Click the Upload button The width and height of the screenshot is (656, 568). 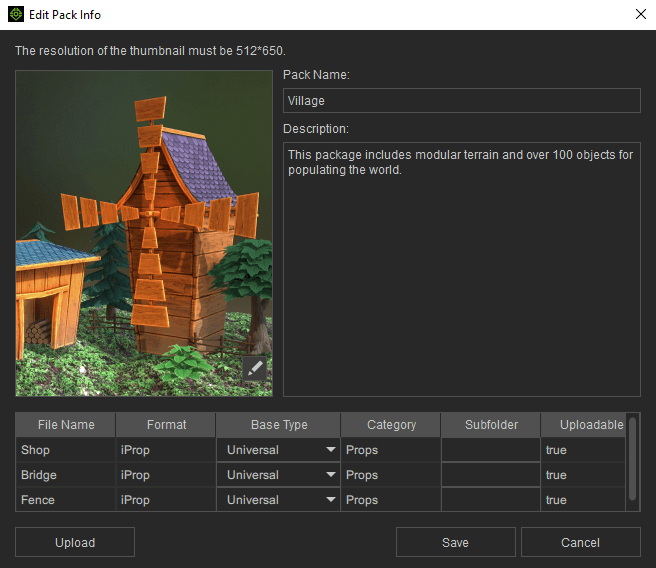tap(75, 542)
